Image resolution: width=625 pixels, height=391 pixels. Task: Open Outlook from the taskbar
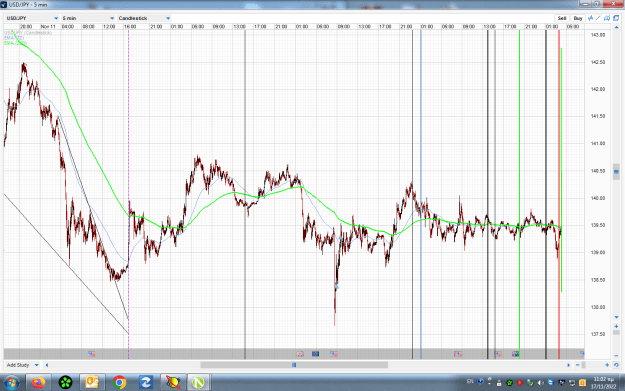click(92, 383)
